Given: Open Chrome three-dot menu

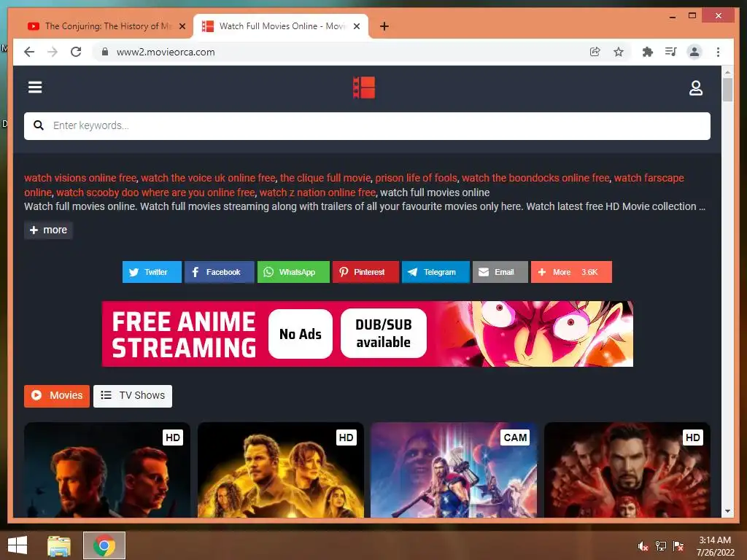Looking at the screenshot, I should point(718,52).
